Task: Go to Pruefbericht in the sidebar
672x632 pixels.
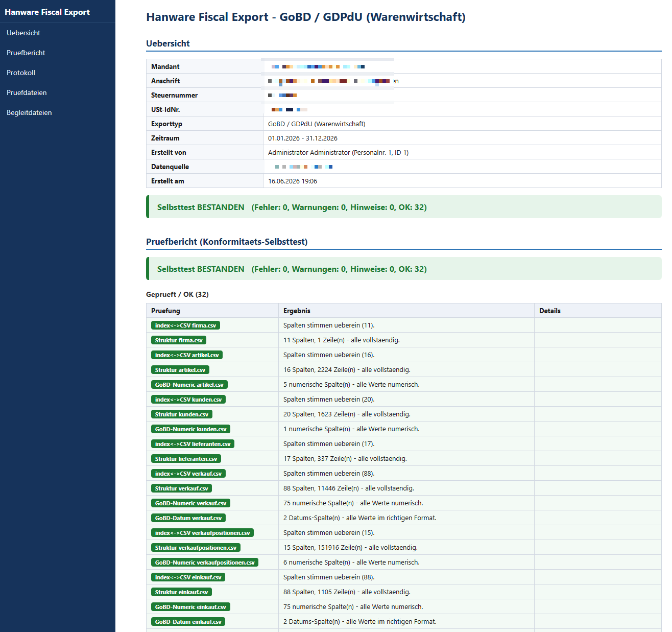Action: (26, 53)
